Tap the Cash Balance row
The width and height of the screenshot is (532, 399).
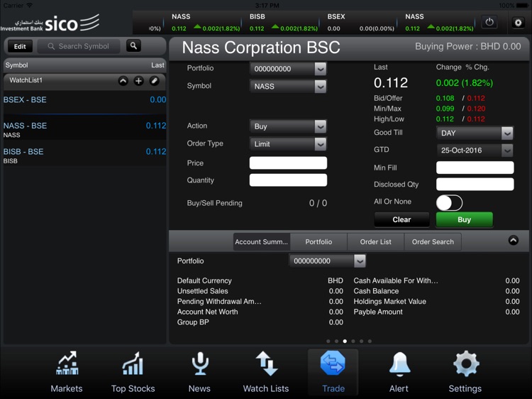(x=436, y=291)
